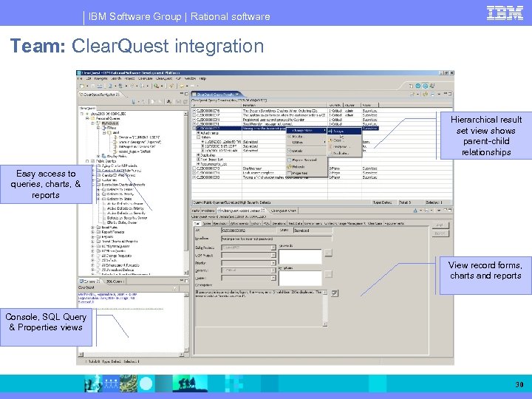The width and height of the screenshot is (532, 399).
Task: Select the ClearQuest Navigator view tab
Action: click(x=100, y=95)
